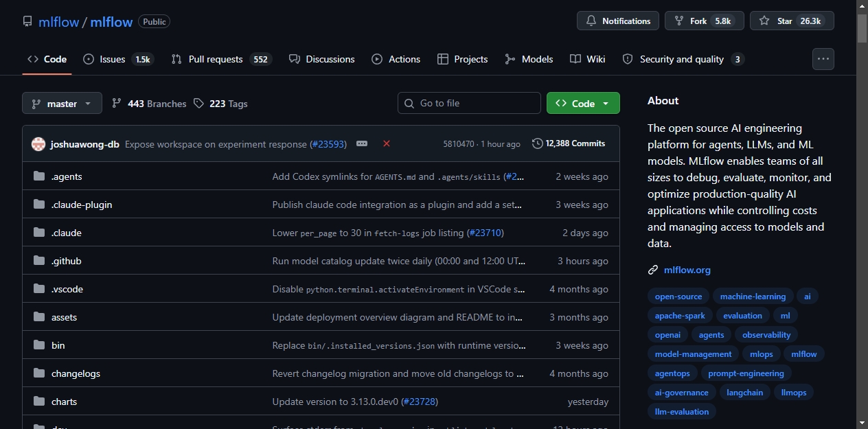Screen dimensions: 868x429
Task: Expand commit message with ellipsis icon
Action: pyautogui.click(x=362, y=144)
